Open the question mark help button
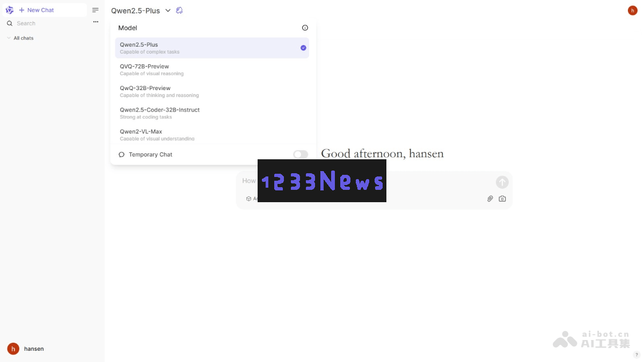644x362 pixels. [636, 354]
